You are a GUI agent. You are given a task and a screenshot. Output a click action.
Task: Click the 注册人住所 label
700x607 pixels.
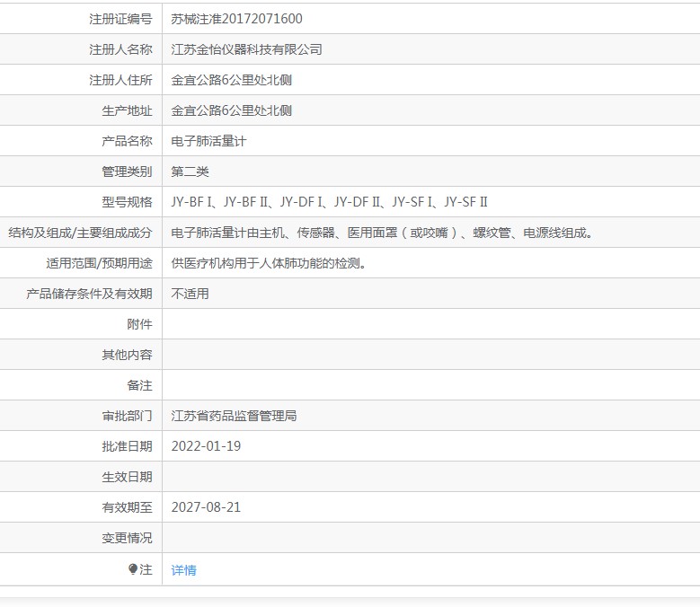[120, 80]
